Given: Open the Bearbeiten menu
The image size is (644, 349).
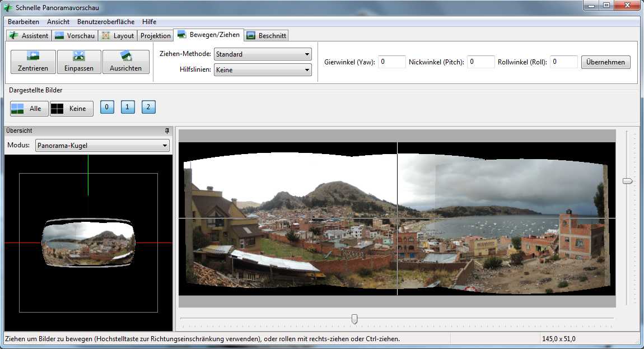Looking at the screenshot, I should (24, 21).
